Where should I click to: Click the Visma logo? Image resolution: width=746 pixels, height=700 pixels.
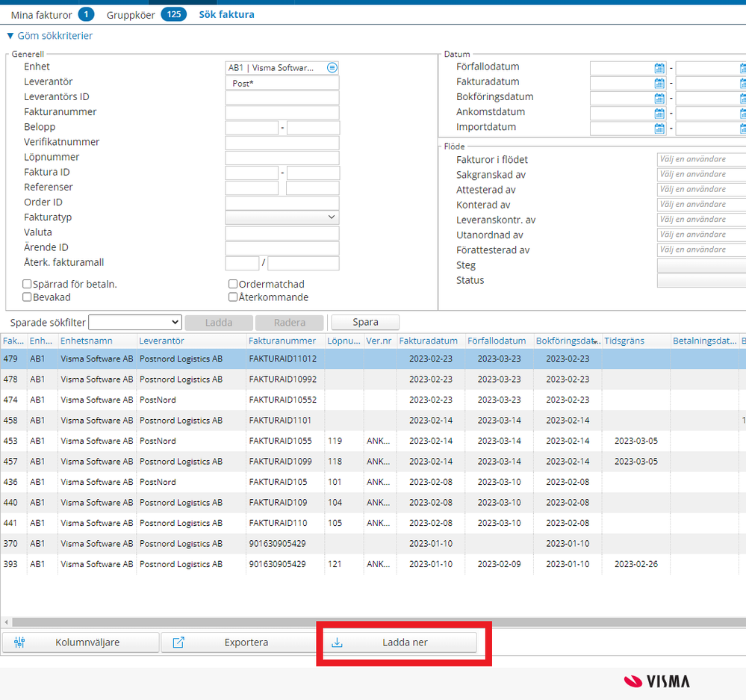click(657, 681)
